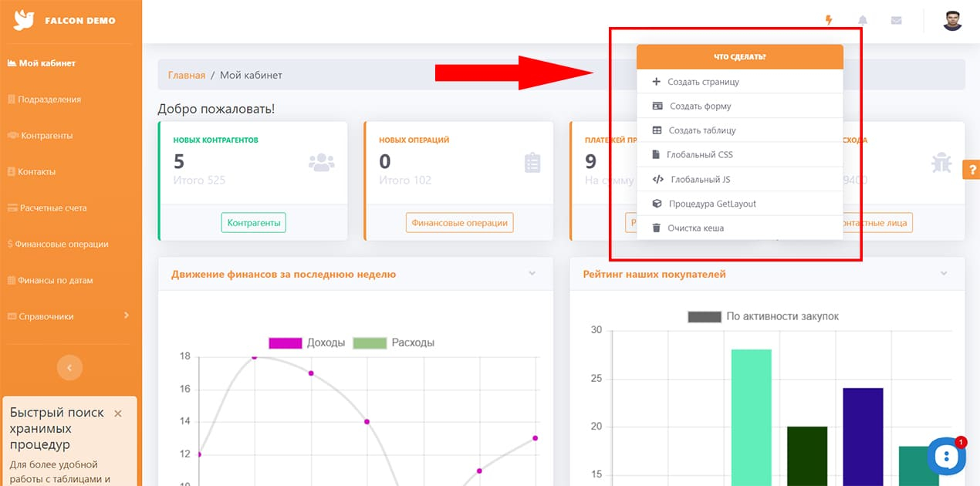Click the green Контрагенты button
The height and width of the screenshot is (486, 980).
point(254,223)
